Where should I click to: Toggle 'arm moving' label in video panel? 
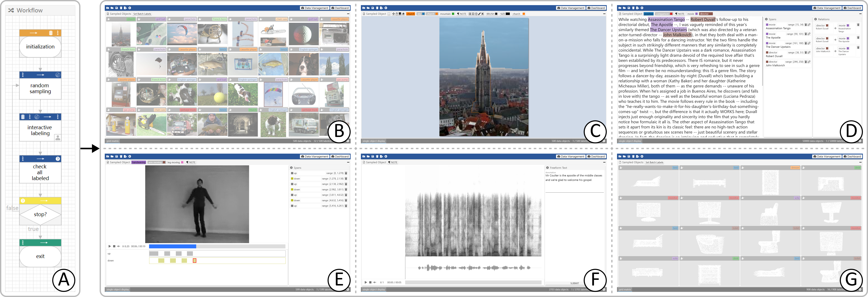157,162
